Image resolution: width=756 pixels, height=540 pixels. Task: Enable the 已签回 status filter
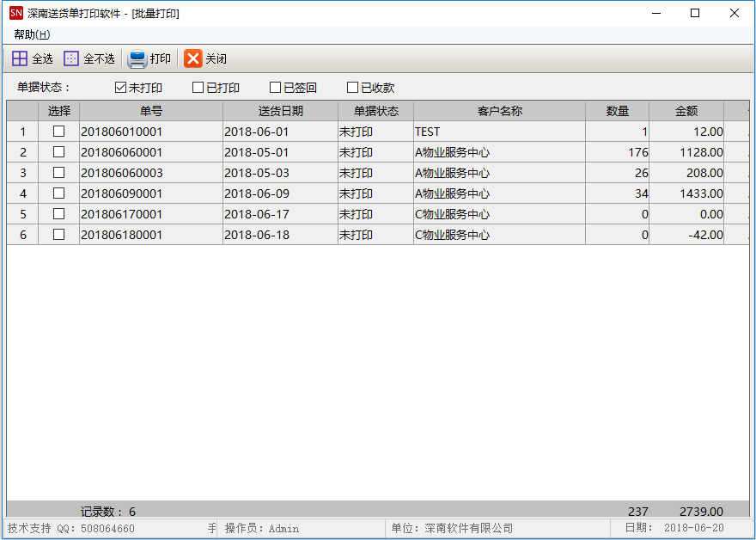pos(275,88)
